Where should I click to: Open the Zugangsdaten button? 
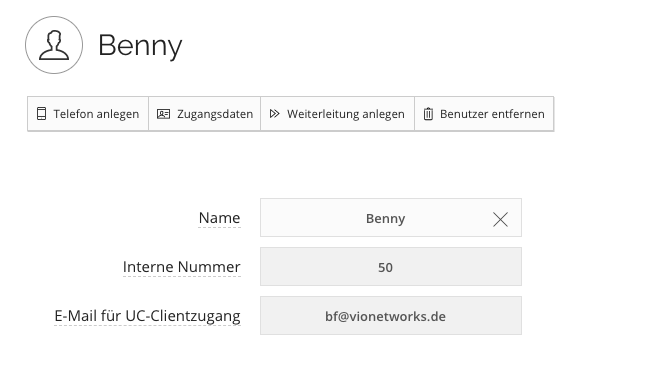coord(204,114)
